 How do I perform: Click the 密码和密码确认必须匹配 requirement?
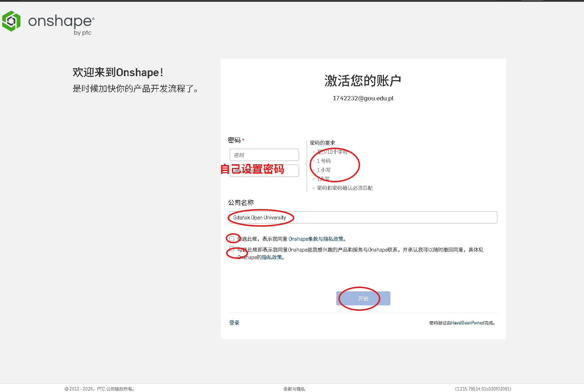(x=345, y=188)
